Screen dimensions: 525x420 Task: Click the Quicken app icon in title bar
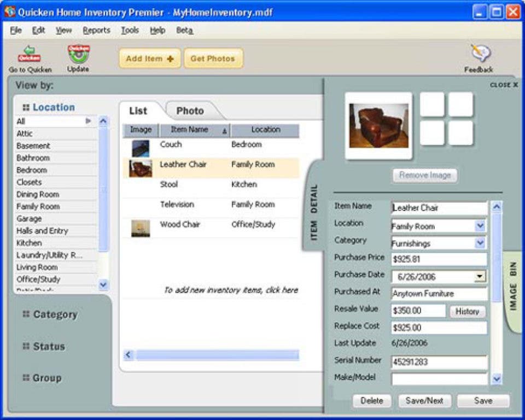point(10,11)
